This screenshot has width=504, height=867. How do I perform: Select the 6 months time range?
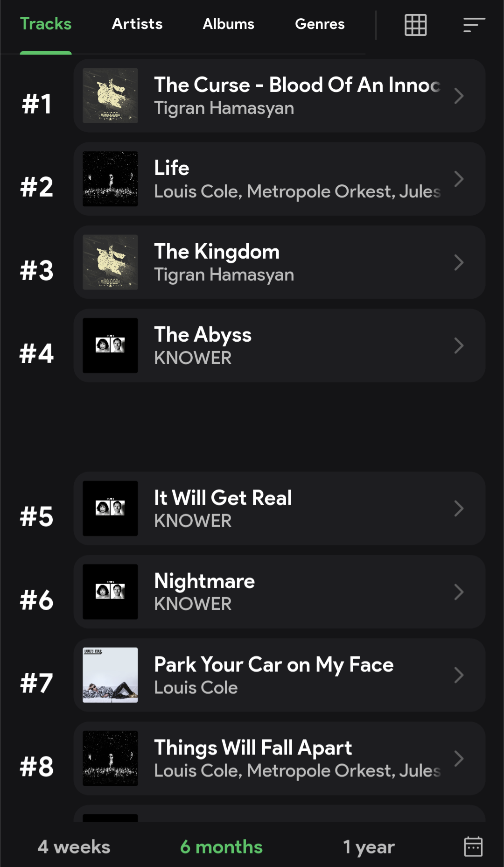[221, 846]
